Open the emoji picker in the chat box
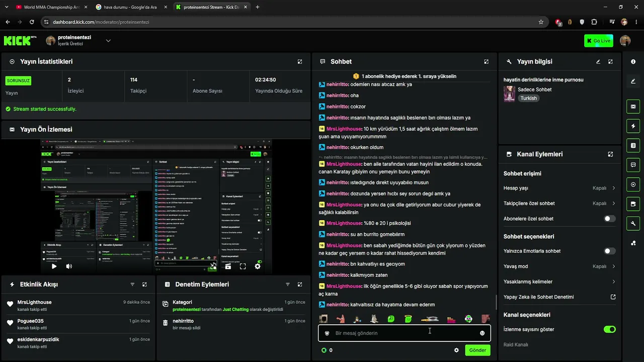 click(482, 333)
